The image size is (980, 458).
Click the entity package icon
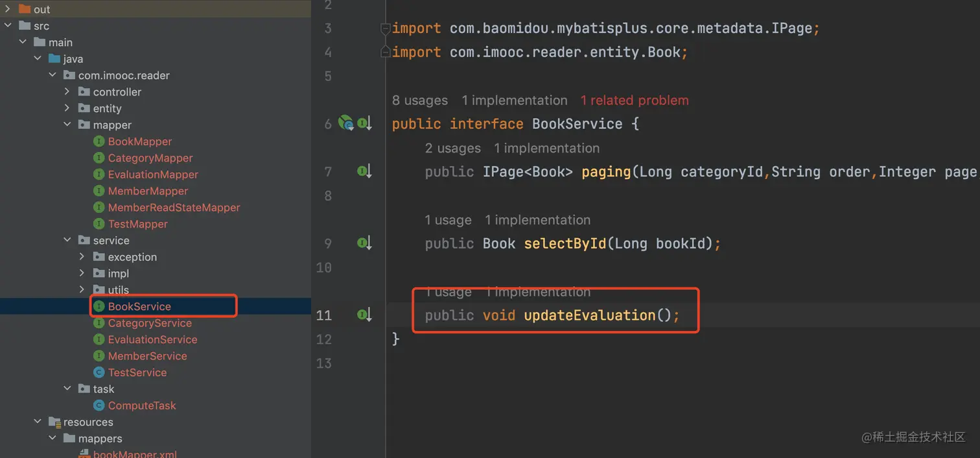84,108
